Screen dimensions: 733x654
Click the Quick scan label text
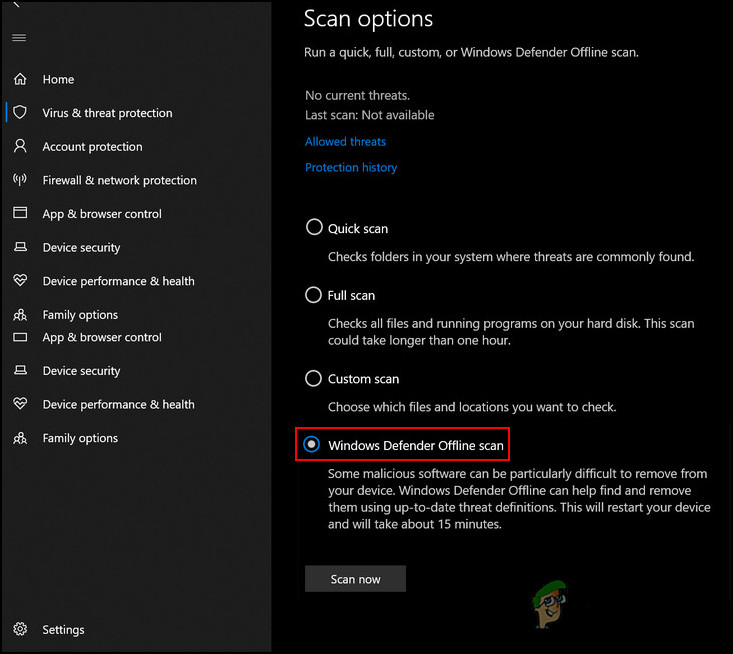pyautogui.click(x=358, y=229)
